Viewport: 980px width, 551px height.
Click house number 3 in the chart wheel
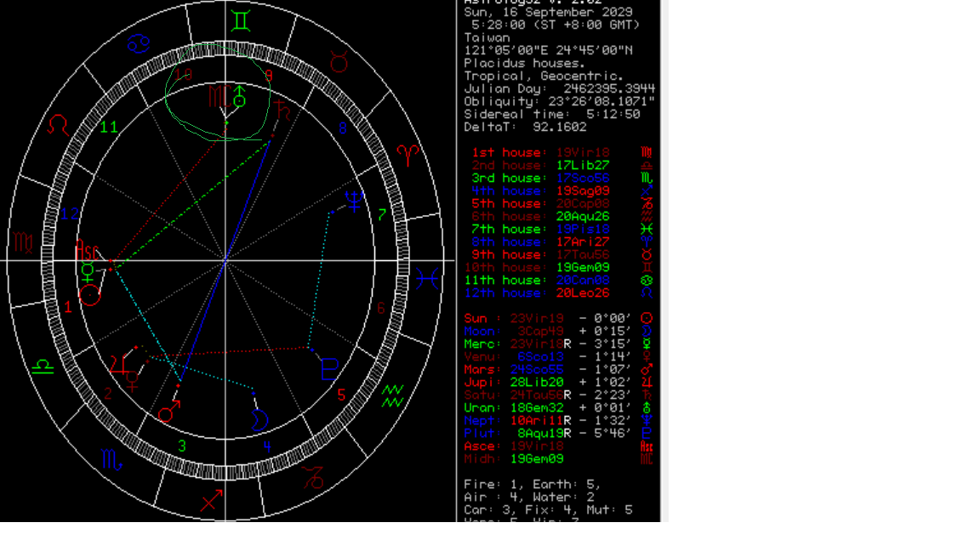[182, 446]
